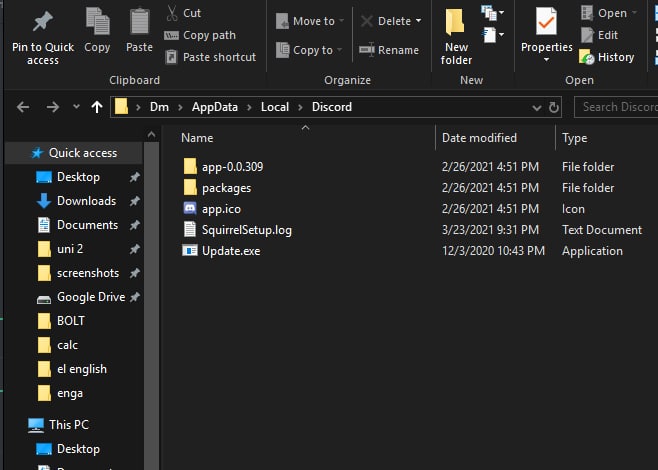Click Rename in Organize group
The height and width of the screenshot is (470, 658).
(x=389, y=50)
